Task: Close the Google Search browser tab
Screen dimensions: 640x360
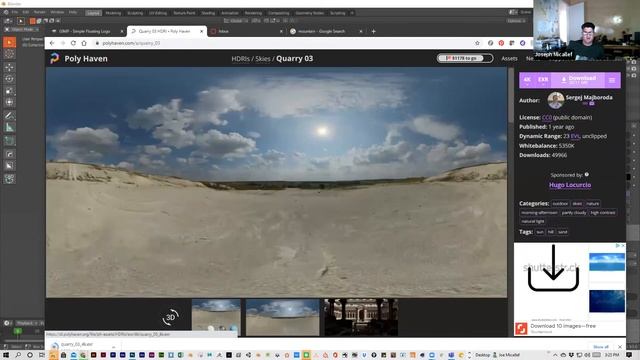Action: 361,31
